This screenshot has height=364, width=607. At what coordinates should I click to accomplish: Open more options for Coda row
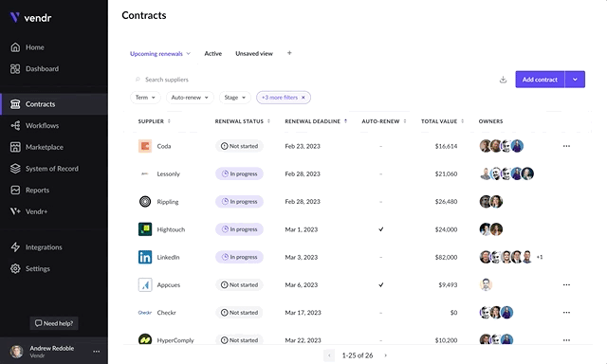point(566,146)
